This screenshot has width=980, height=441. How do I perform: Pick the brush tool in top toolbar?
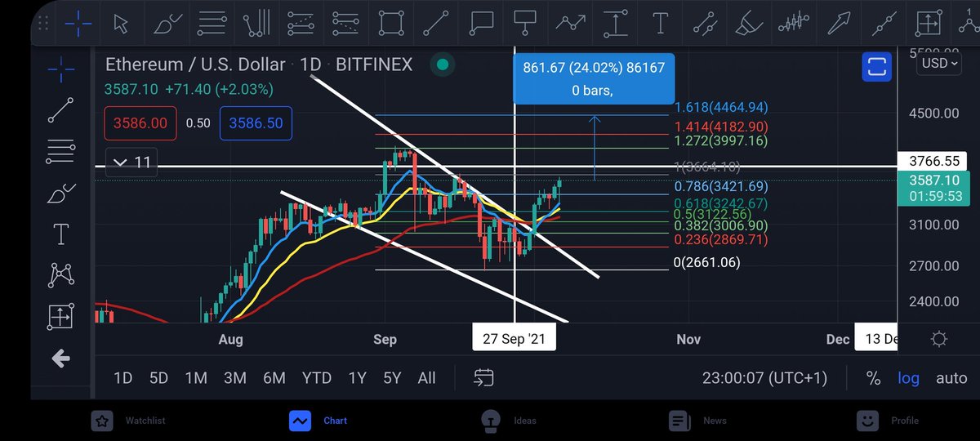[169, 22]
